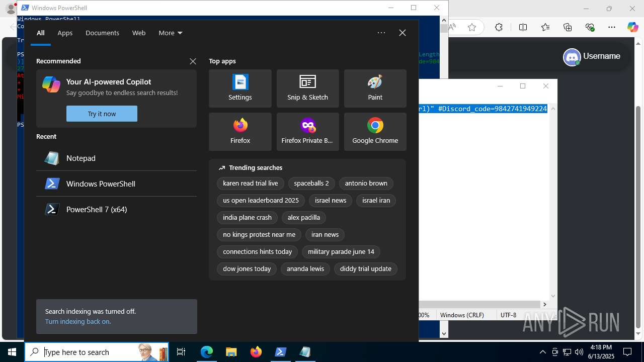
Task: Switch to the Apps search tab
Action: tap(65, 33)
